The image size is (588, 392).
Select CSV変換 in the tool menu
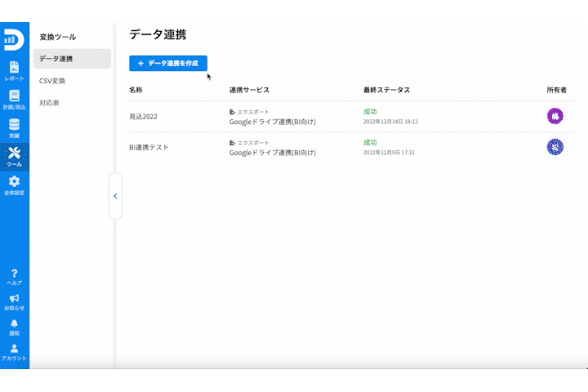(52, 81)
